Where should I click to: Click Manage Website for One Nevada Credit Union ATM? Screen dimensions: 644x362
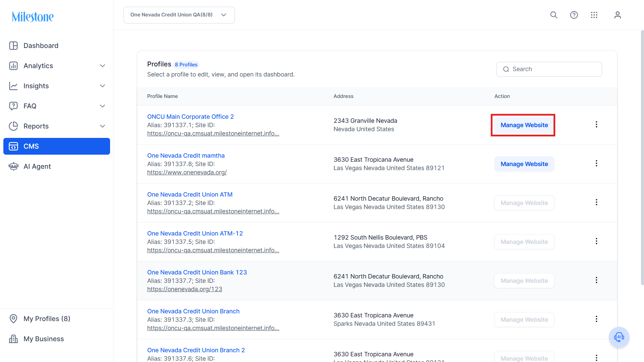pos(524,203)
